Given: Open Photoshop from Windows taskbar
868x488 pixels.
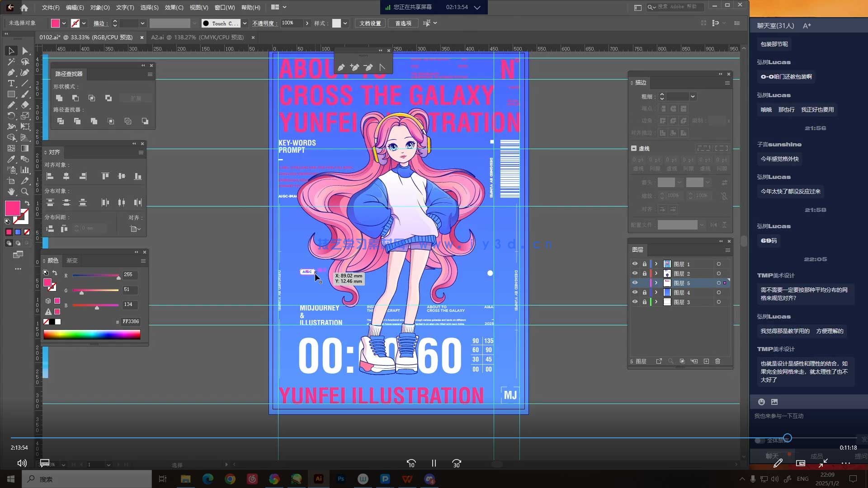Looking at the screenshot, I should pyautogui.click(x=341, y=479).
